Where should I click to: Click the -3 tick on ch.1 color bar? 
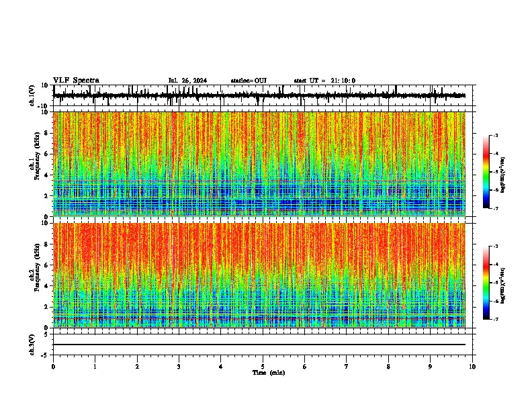coord(496,135)
